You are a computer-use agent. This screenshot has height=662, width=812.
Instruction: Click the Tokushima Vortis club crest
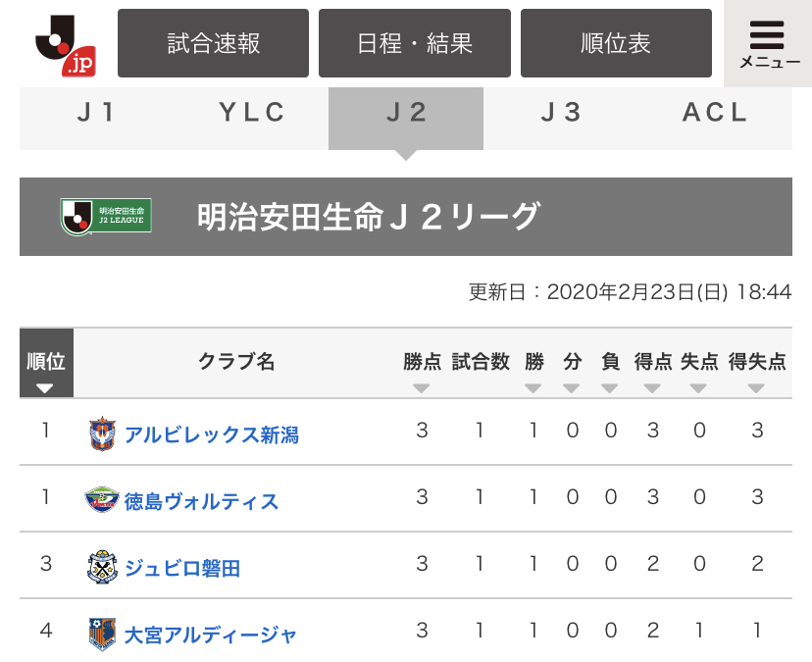coord(102,500)
